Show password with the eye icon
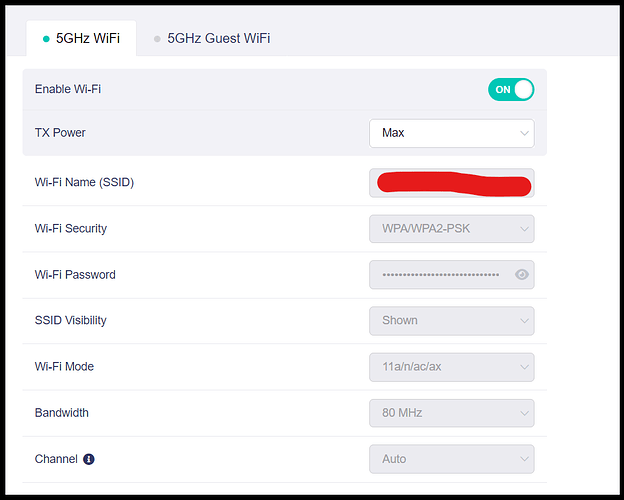 click(522, 274)
